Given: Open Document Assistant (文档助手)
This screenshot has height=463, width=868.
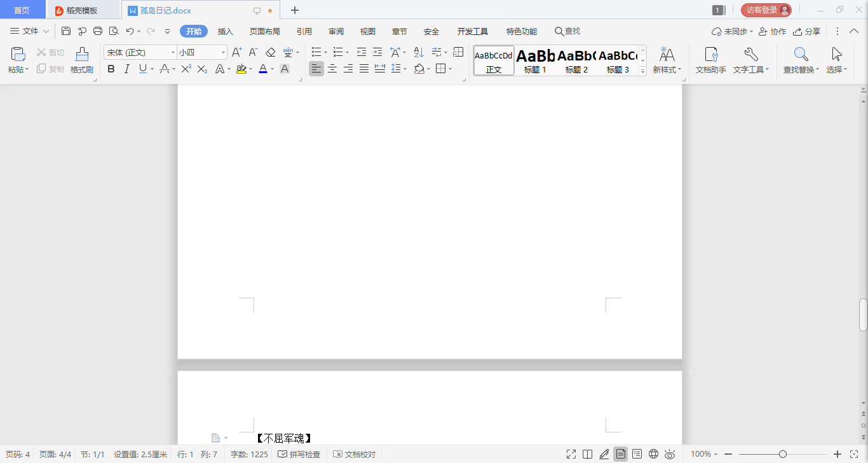Looking at the screenshot, I should pyautogui.click(x=711, y=61).
